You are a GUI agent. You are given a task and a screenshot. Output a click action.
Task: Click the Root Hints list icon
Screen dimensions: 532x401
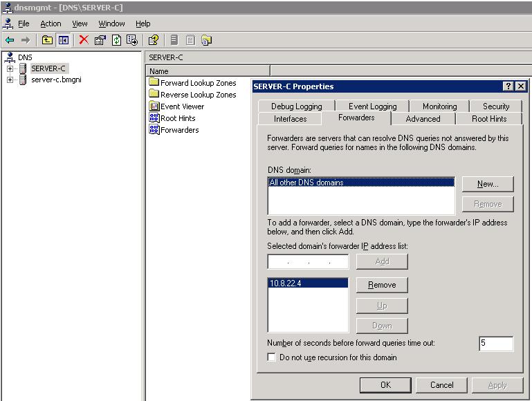point(154,118)
